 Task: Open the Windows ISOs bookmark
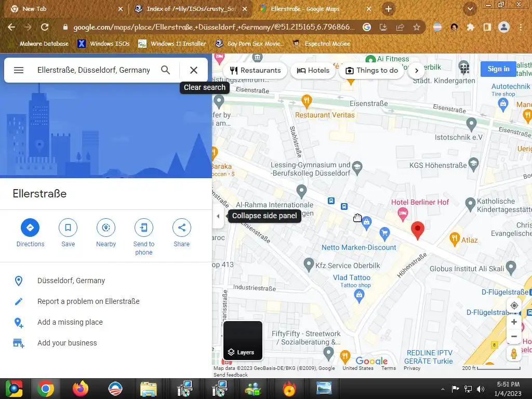pyautogui.click(x=103, y=44)
